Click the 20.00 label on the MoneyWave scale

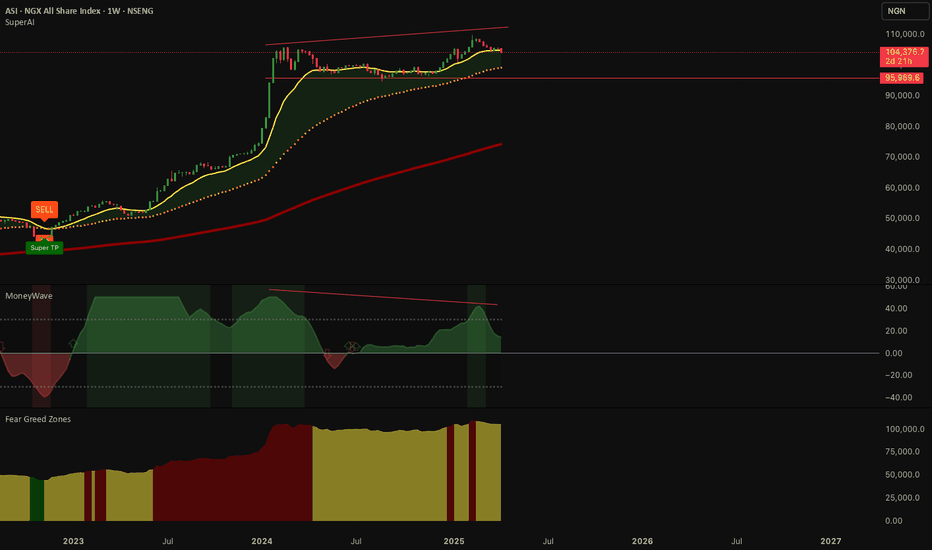tap(896, 331)
